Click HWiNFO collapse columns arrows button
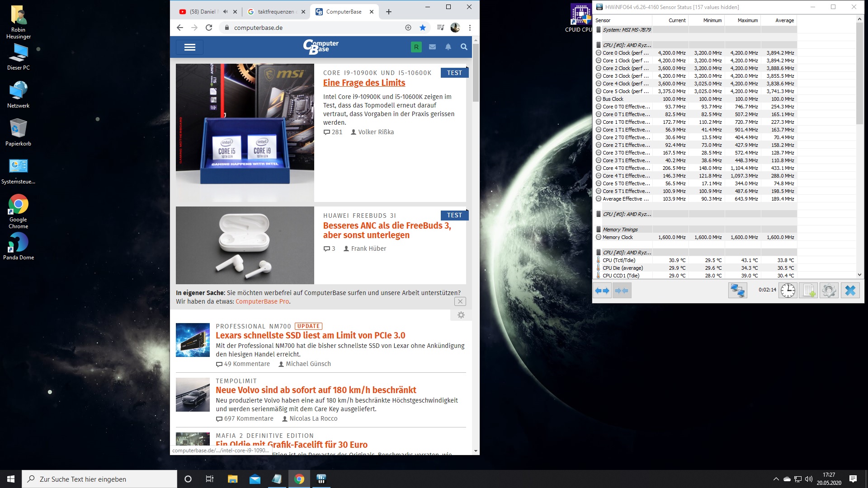 pos(622,291)
